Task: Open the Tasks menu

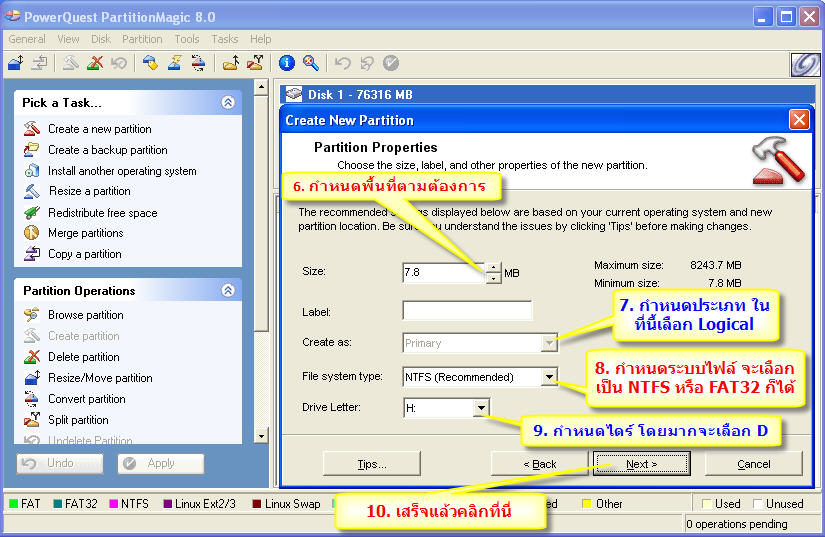Action: [225, 39]
